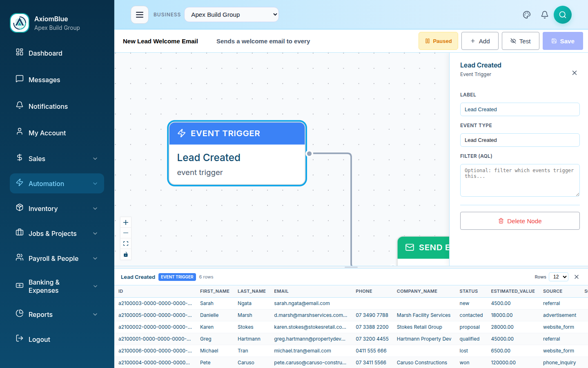The image size is (588, 368).
Task: Run the workflow Test
Action: 521,41
